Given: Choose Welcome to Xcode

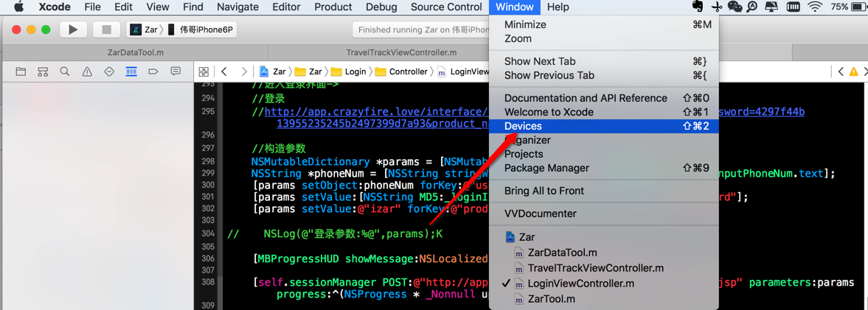Looking at the screenshot, I should pos(604,112).
